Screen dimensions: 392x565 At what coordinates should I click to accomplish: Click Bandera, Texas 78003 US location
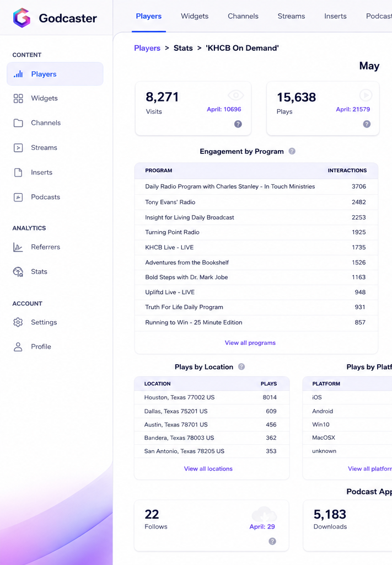212,438
